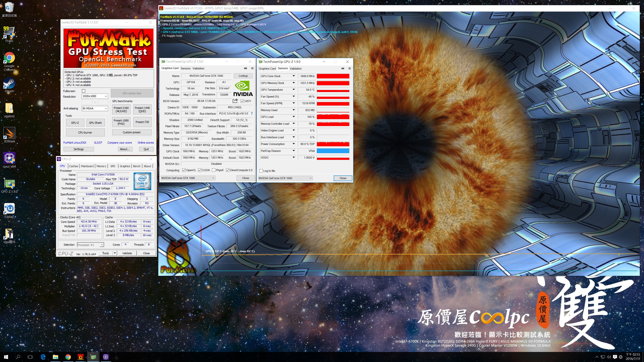Open Task View on the taskbar
The image size is (644, 362).
click(x=30, y=357)
